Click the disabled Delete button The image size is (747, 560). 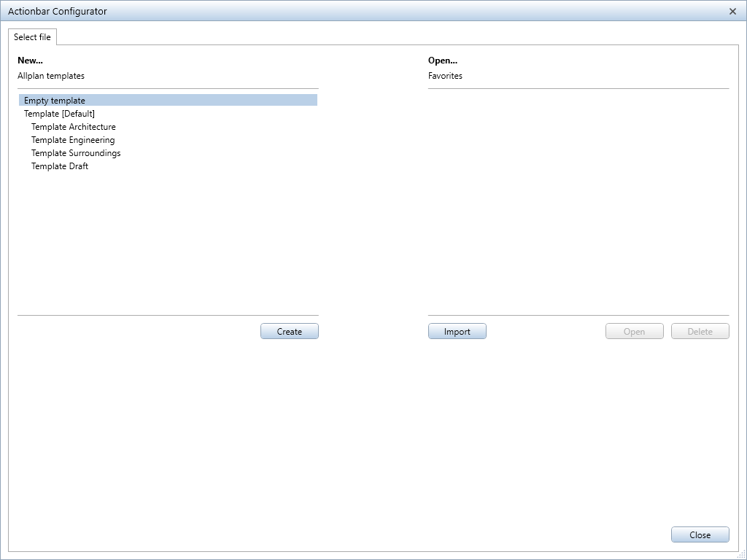(x=700, y=332)
